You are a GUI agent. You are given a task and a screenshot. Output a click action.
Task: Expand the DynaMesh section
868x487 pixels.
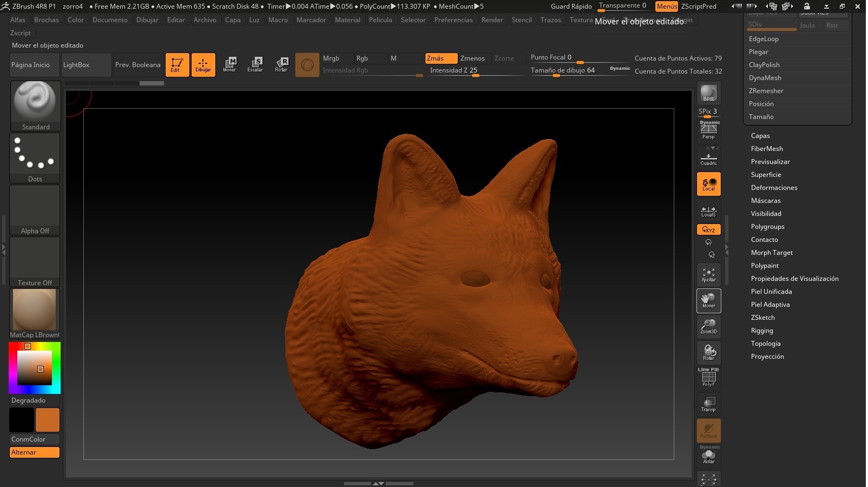(x=765, y=78)
